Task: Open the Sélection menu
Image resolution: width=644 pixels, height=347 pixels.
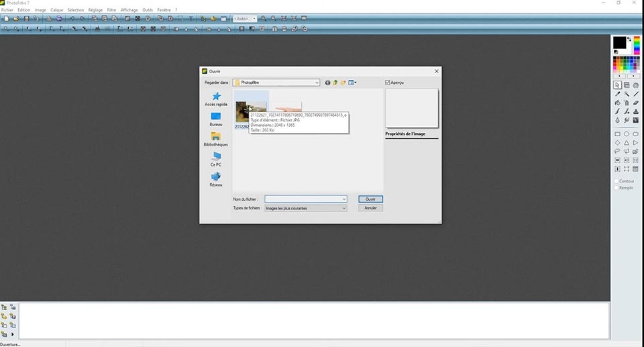Action: [x=76, y=10]
